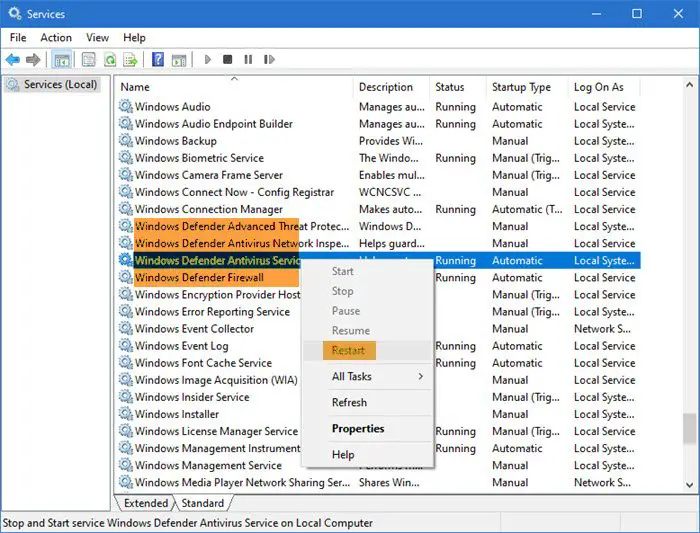Click gear icon beside Windows Error Reporting Service
Image resolution: width=700 pixels, height=533 pixels.
point(126,312)
